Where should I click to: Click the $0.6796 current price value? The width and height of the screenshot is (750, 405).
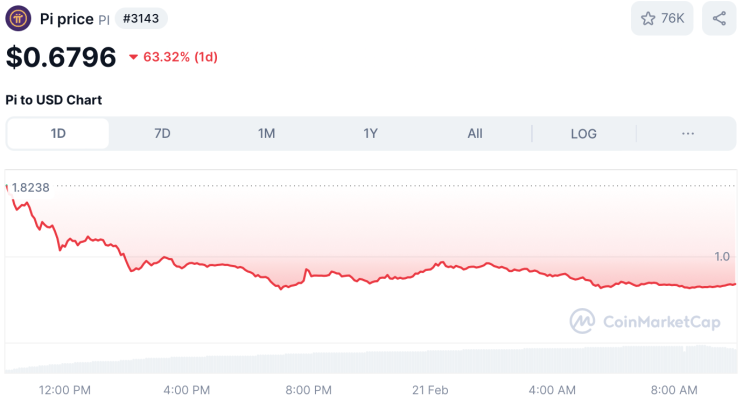point(61,57)
